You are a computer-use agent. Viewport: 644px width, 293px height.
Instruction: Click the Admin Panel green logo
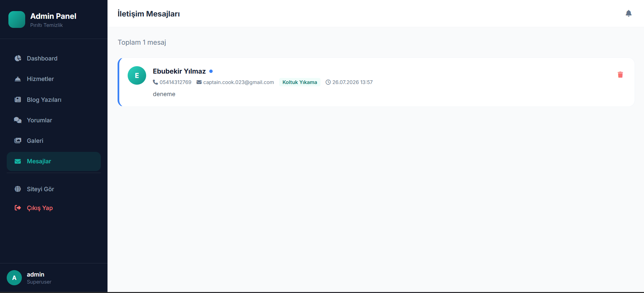click(17, 19)
